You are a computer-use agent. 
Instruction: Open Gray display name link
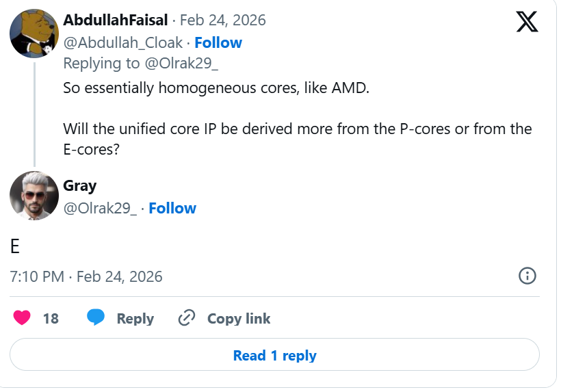(x=80, y=186)
